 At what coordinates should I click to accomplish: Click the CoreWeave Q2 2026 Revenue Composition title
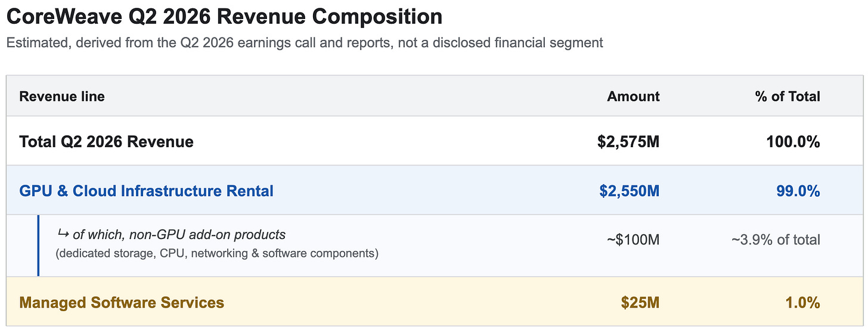point(224,17)
